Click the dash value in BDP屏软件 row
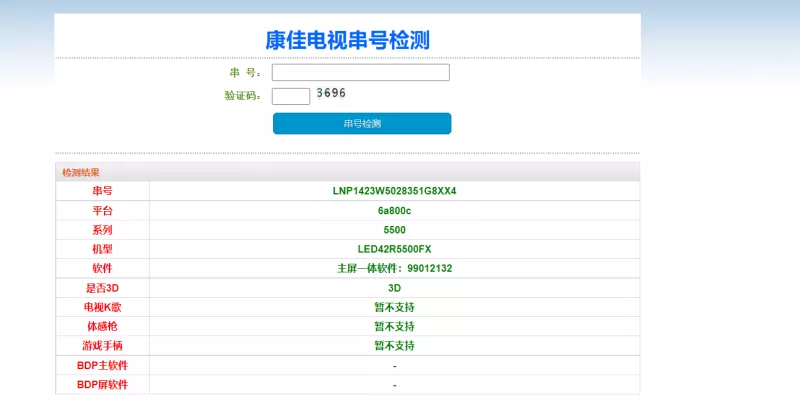This screenshot has width=800, height=408. coord(394,385)
